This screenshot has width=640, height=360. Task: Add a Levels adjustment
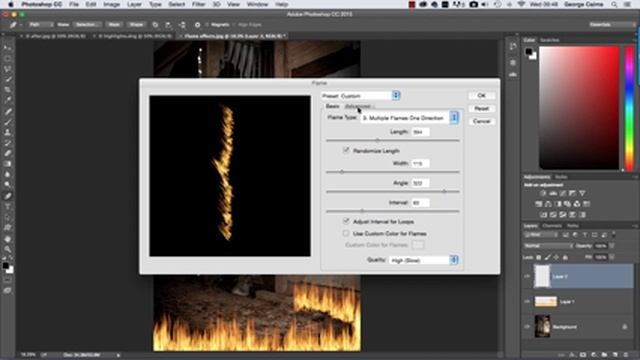click(553, 193)
